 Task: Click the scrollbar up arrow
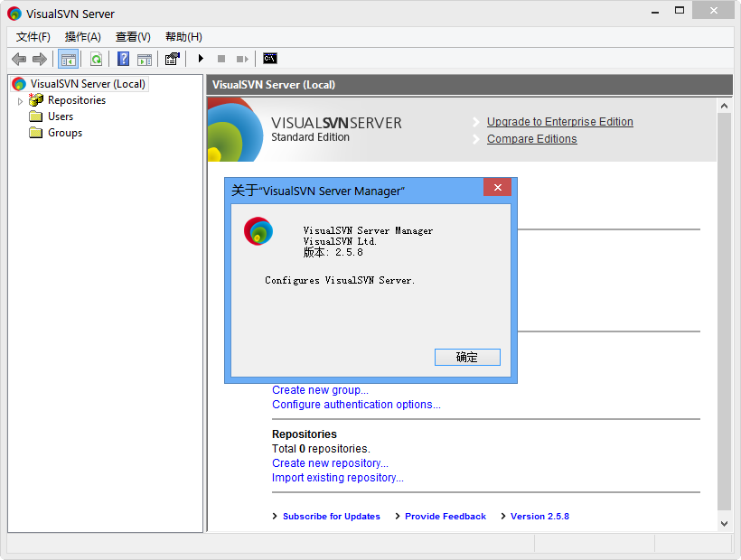tap(724, 107)
